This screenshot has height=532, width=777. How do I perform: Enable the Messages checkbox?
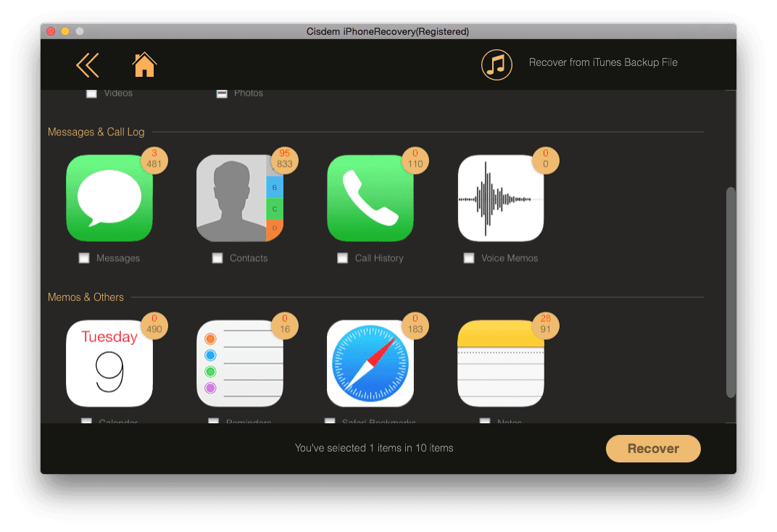pyautogui.click(x=84, y=258)
